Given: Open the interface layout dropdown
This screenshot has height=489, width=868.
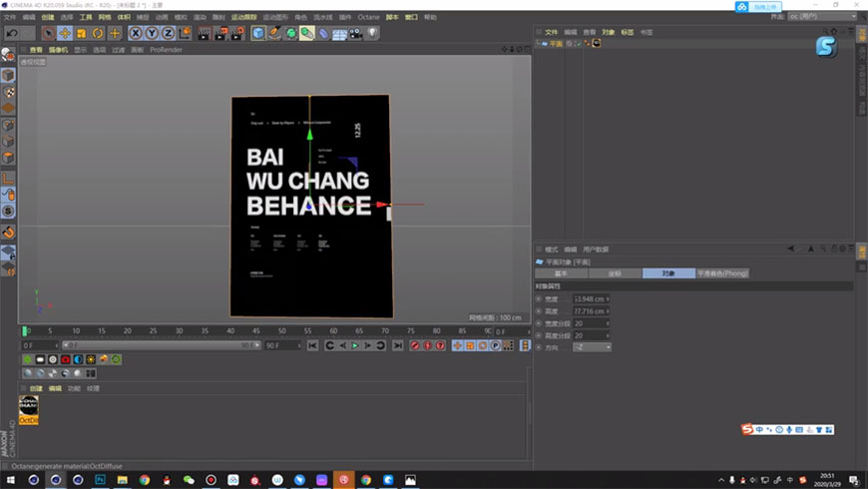Looking at the screenshot, I should [x=822, y=17].
